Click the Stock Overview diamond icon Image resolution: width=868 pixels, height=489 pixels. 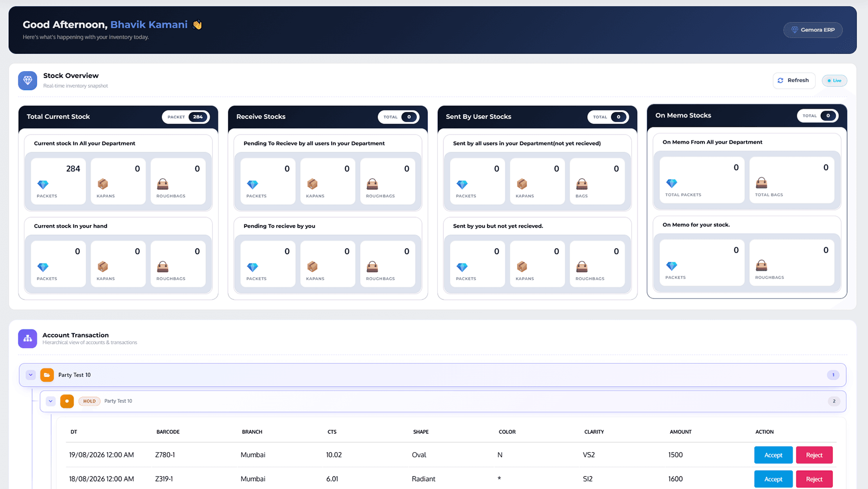(x=28, y=81)
